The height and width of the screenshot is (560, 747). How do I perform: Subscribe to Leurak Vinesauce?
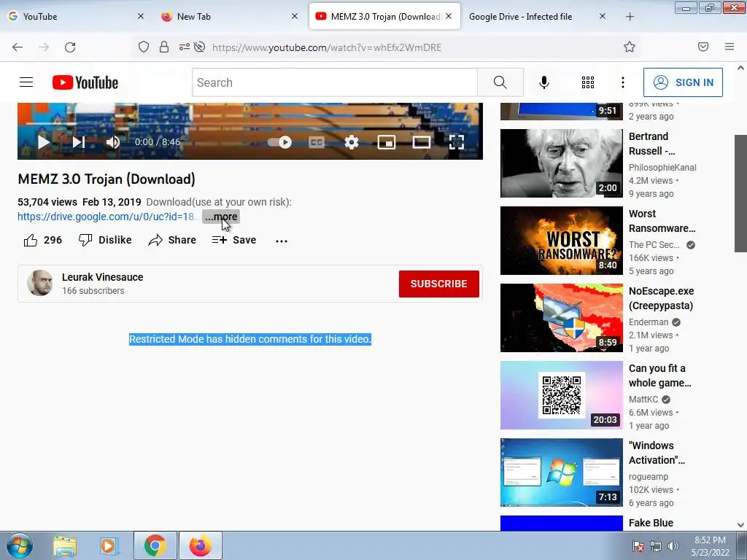point(438,284)
